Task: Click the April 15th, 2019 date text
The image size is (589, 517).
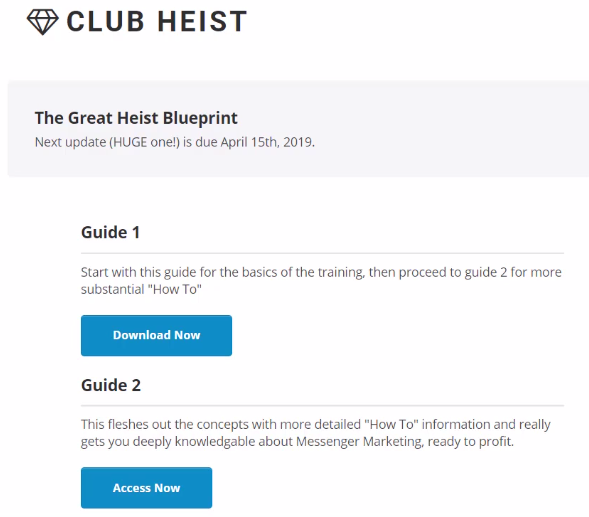Action: [267, 142]
